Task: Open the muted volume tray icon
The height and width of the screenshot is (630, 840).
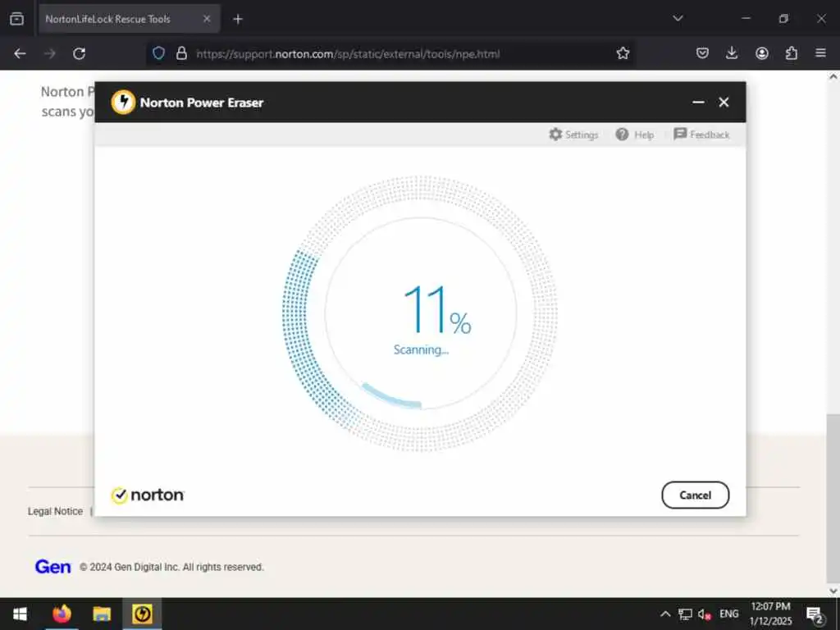Action: [x=705, y=614]
